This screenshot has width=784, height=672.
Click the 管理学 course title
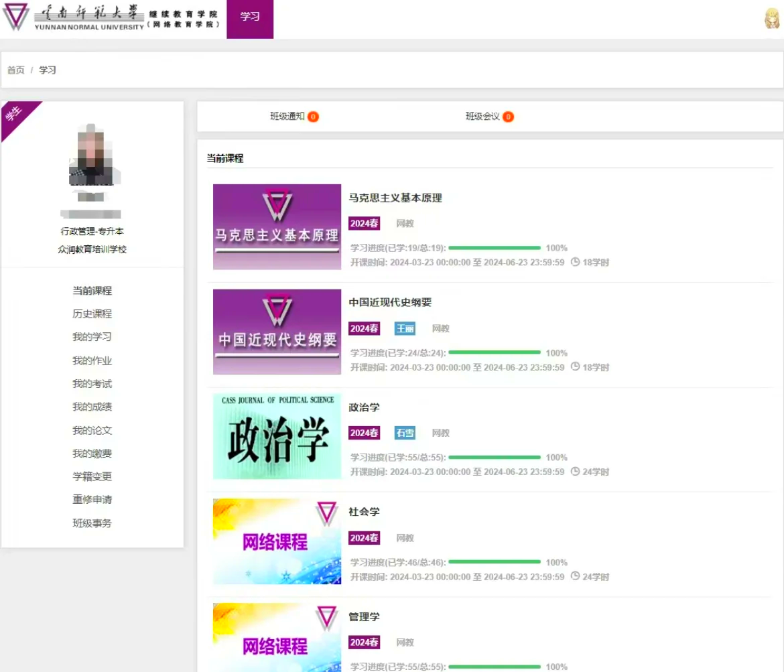coord(364,616)
